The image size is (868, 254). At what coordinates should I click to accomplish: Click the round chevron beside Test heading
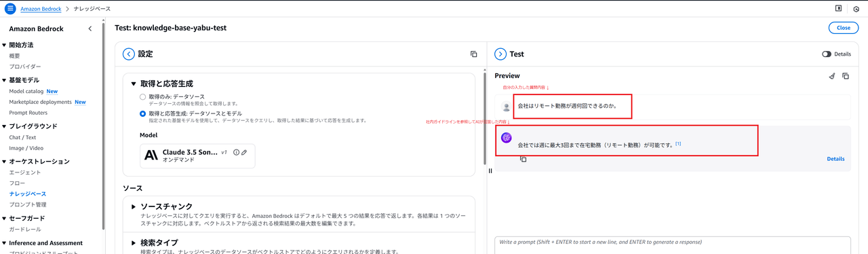coord(500,54)
